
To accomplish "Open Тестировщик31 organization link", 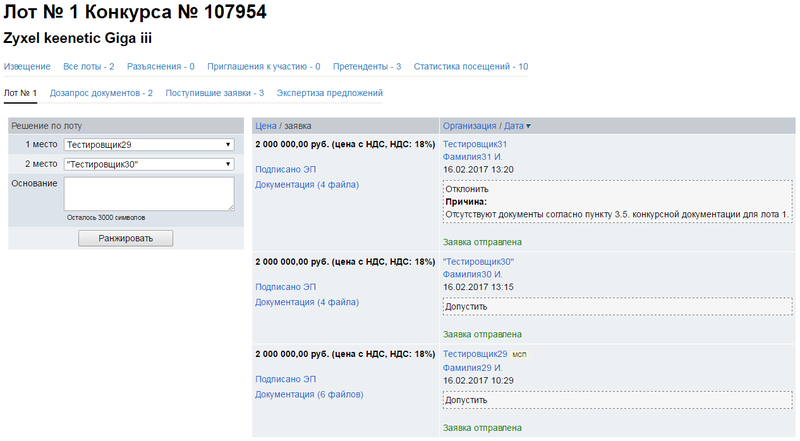I will click(x=475, y=145).
